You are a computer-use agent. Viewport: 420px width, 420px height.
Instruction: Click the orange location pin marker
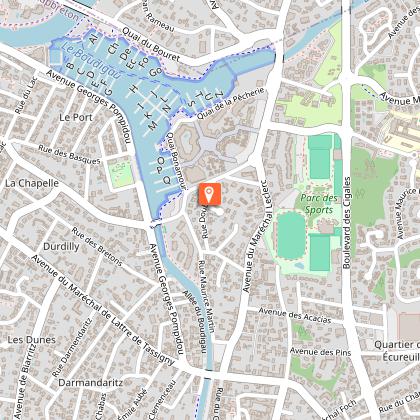[x=210, y=194]
